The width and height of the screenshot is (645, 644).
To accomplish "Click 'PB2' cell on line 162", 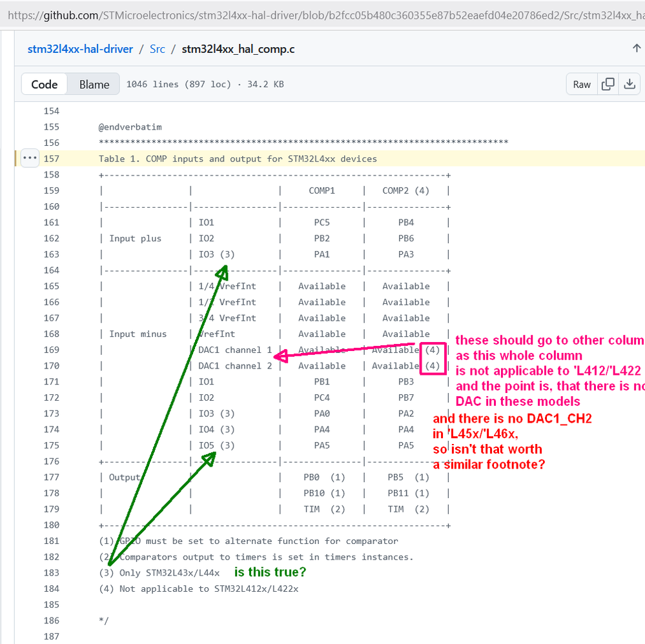I will coord(322,239).
